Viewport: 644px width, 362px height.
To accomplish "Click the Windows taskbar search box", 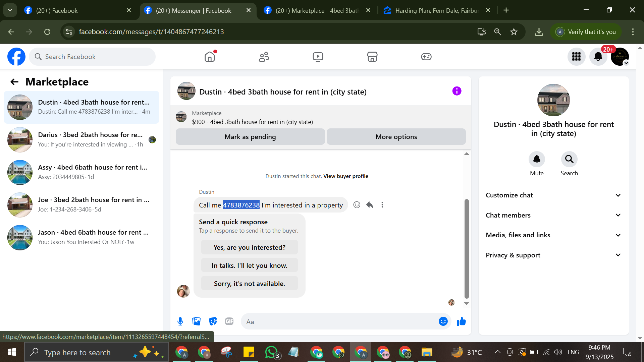I will click(97, 352).
